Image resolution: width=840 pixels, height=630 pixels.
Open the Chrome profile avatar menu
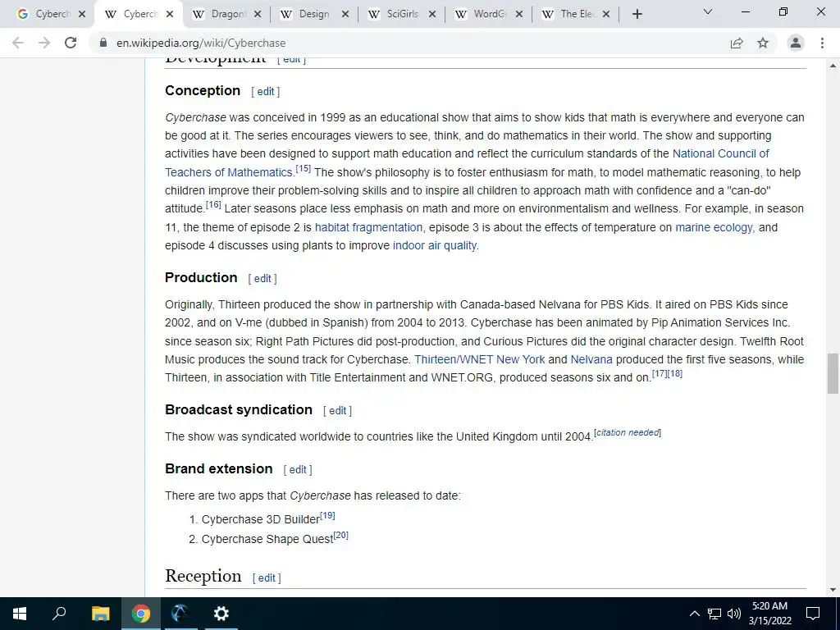[x=796, y=43]
